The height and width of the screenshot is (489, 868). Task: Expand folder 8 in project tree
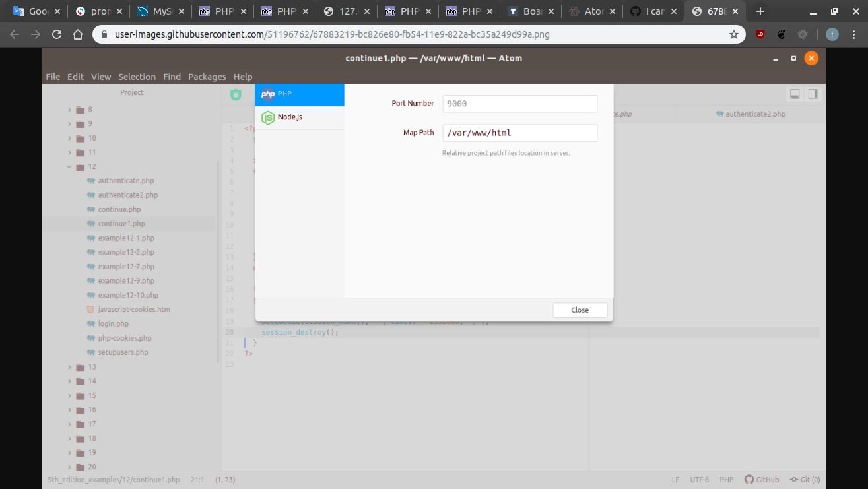coord(69,110)
